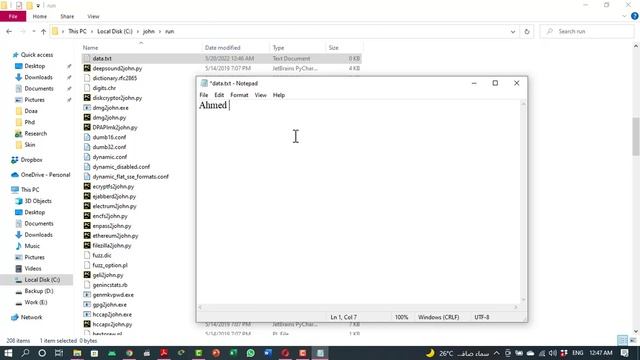Select dynamic_flat_sse_formats.conf file

click(130, 177)
